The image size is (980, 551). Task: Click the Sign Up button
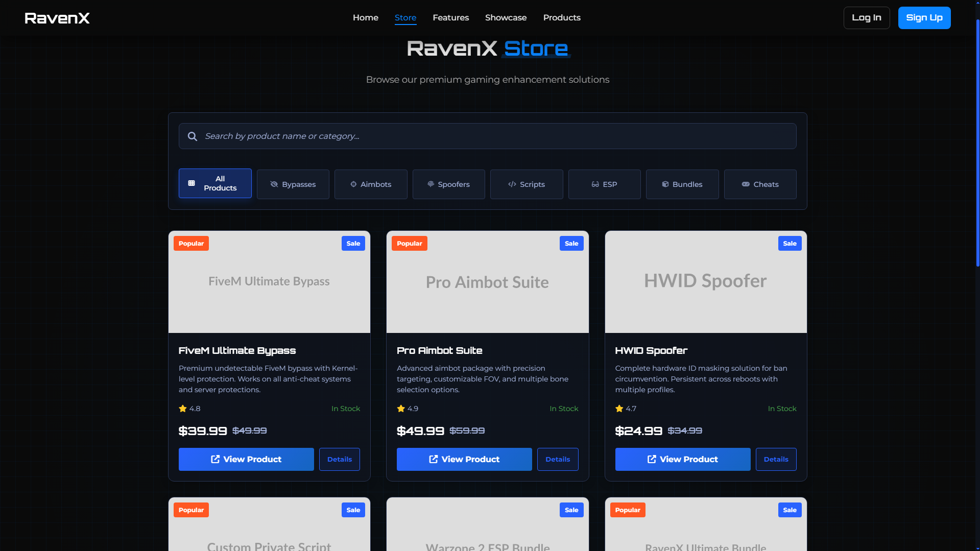coord(924,18)
